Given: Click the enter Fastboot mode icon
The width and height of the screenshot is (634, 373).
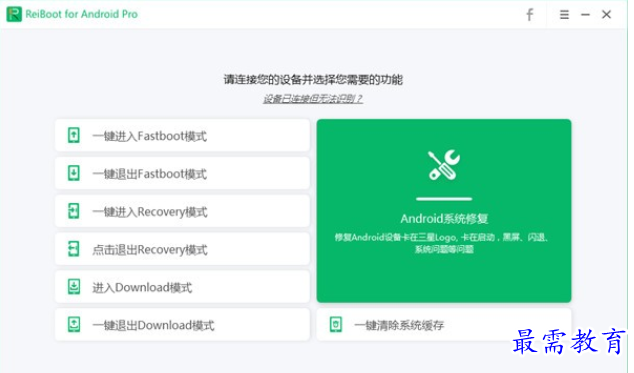Looking at the screenshot, I should click(x=74, y=135).
